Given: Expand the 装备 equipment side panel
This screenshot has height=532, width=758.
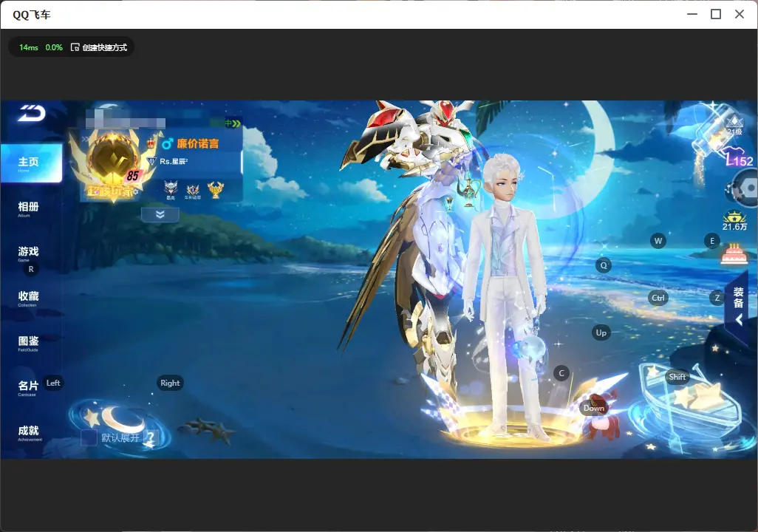Looking at the screenshot, I should pyautogui.click(x=740, y=304).
